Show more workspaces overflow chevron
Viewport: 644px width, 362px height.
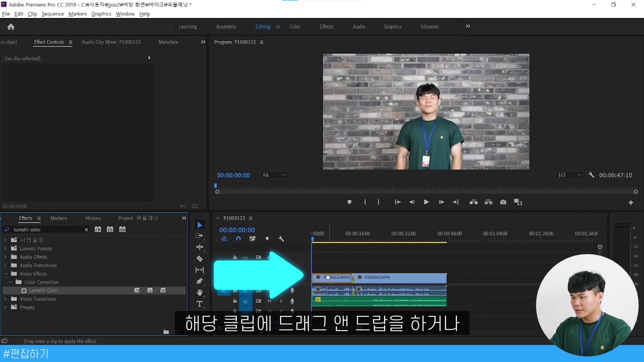(x=468, y=26)
